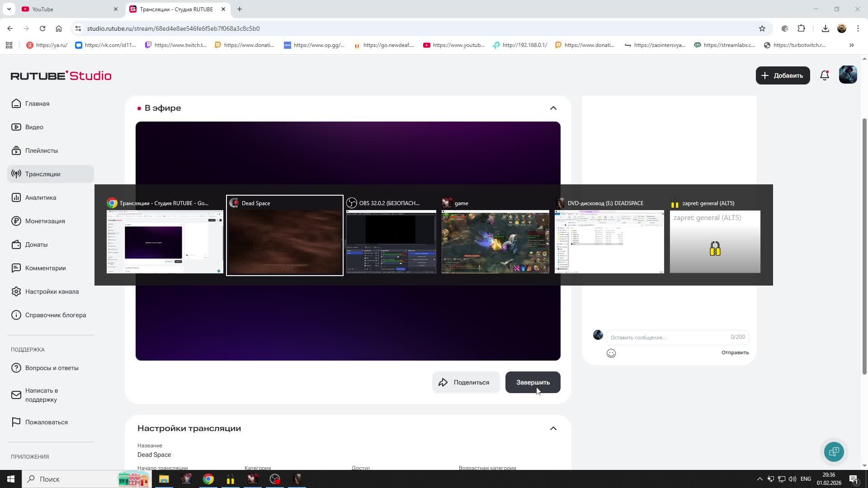The image size is (868, 488).
Task: Click the OBS icon in taskbar
Action: (275, 479)
